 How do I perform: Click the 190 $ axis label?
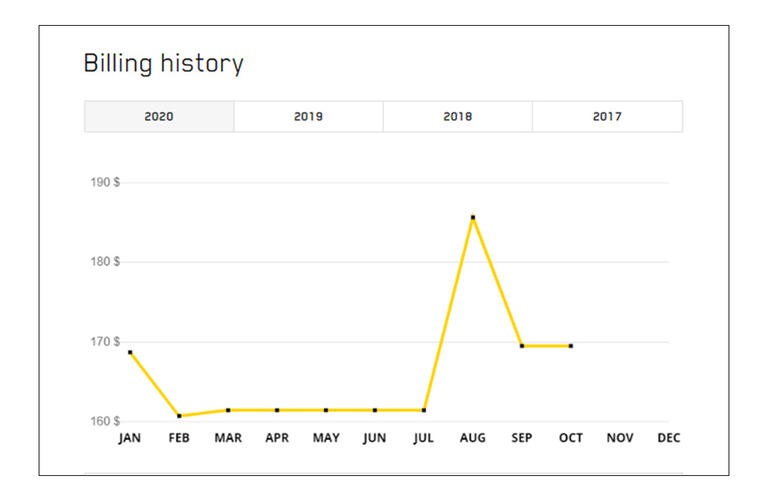(x=103, y=183)
